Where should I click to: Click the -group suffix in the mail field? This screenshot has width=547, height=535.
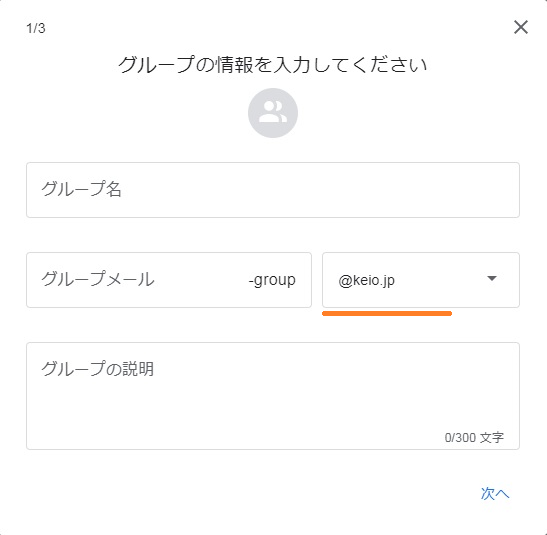pyautogui.click(x=272, y=280)
